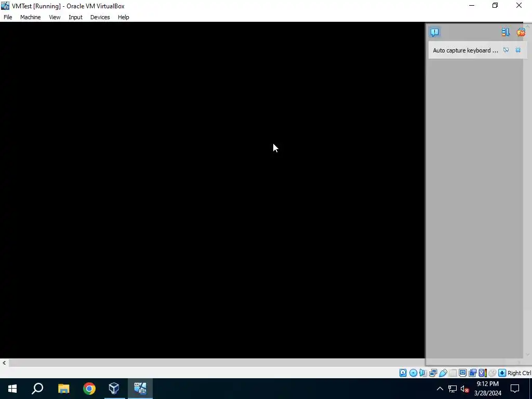The image size is (532, 399).
Task: Open File Explorer from the taskbar
Action: point(63,389)
